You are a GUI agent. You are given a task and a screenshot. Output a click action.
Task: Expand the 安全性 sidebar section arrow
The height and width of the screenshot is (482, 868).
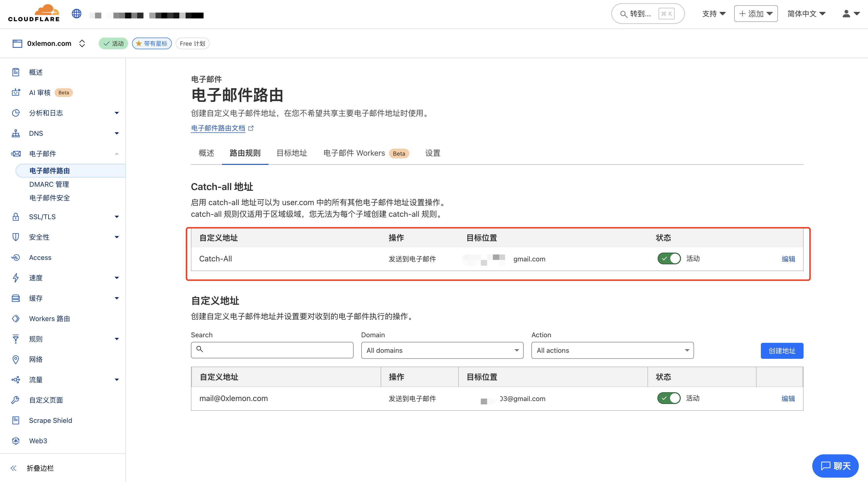click(117, 237)
